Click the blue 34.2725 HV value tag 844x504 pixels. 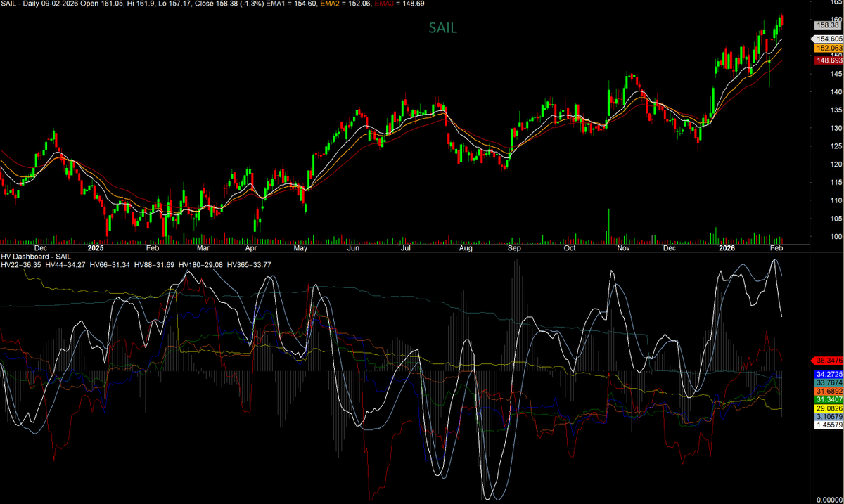(828, 373)
